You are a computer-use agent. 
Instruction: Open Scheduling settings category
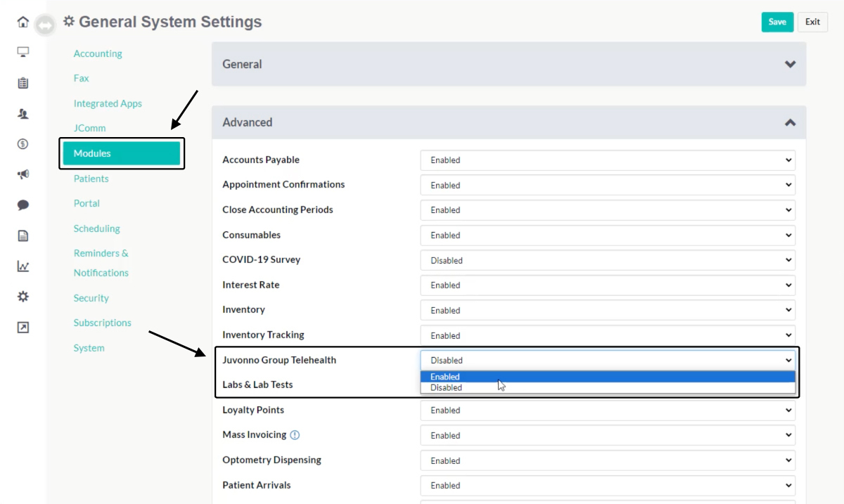[x=96, y=228]
